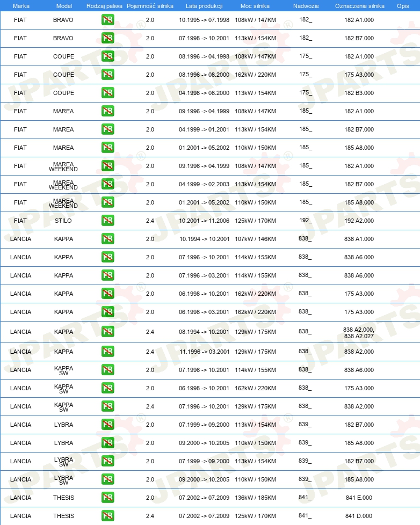
Task: Click fuel icon in Lancia Kappa 838 A1.000 row
Action: [108, 239]
